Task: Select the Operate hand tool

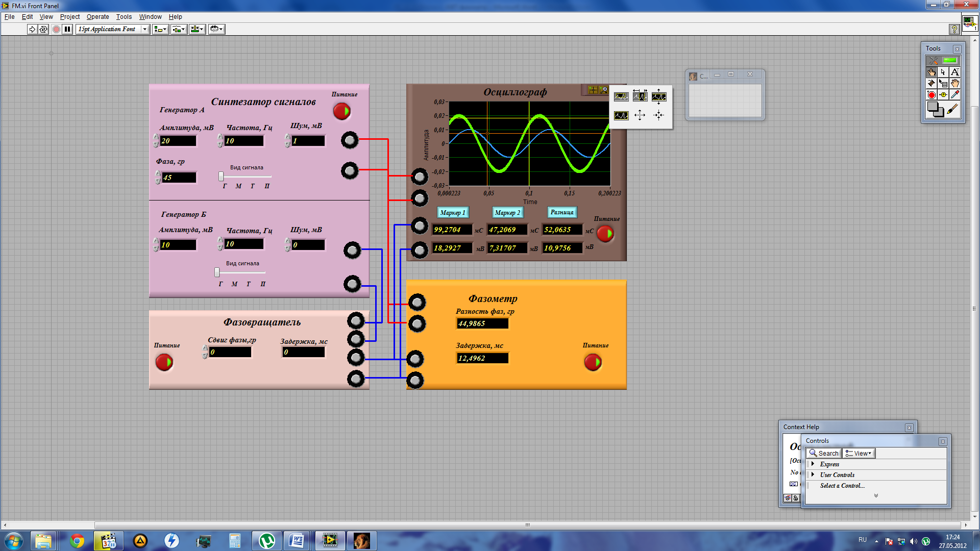Action: [932, 72]
